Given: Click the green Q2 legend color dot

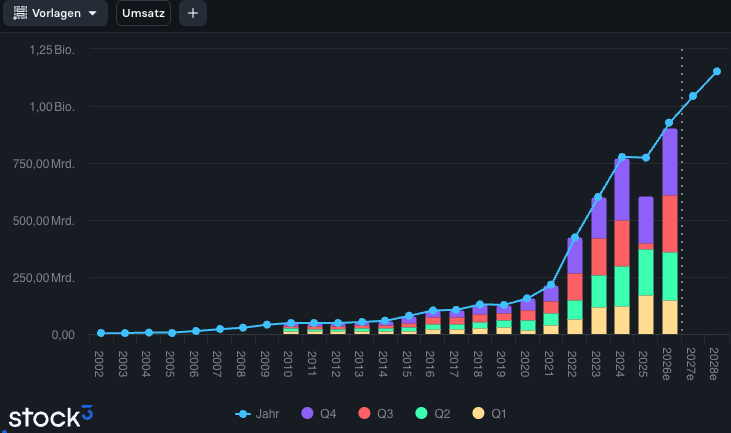Looking at the screenshot, I should pyautogui.click(x=421, y=413).
